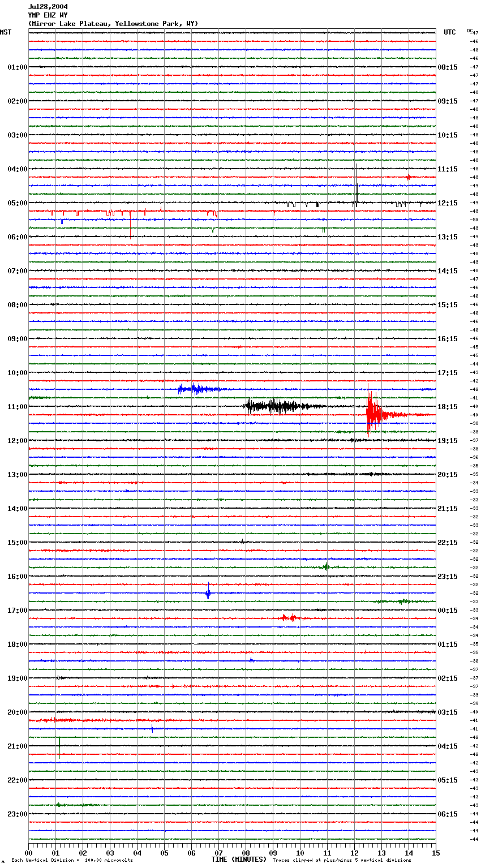Select the Mirror Lake Plateau location title
This screenshot has width=481, height=868.
point(113,24)
